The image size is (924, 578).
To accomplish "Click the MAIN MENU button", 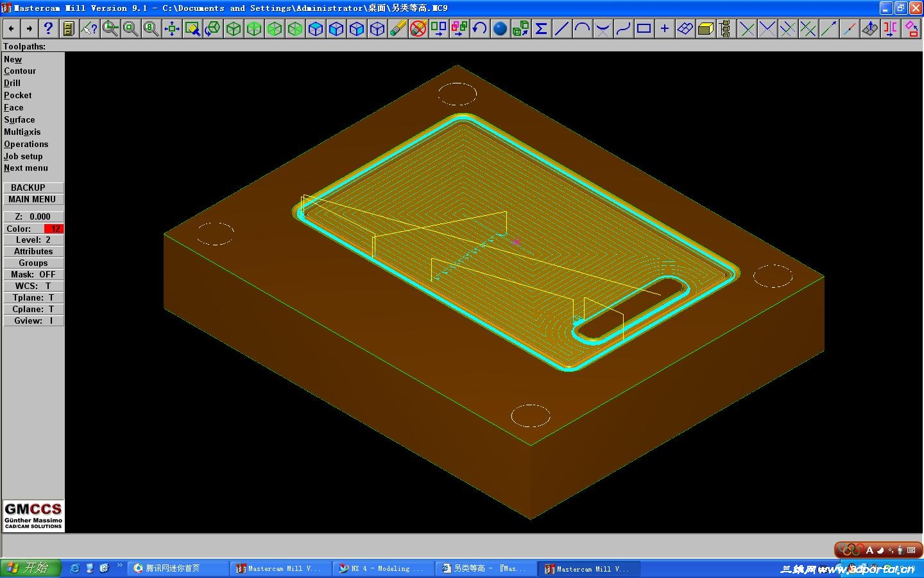I will click(33, 199).
